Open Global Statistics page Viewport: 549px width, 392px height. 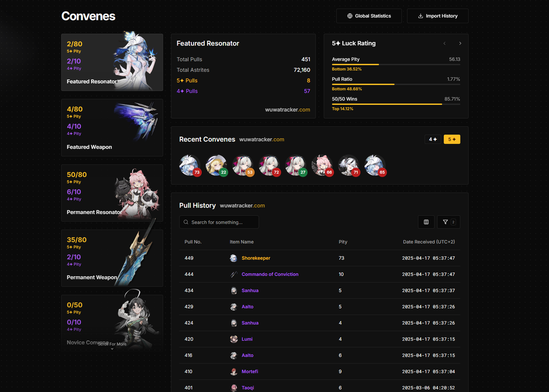[x=369, y=16]
